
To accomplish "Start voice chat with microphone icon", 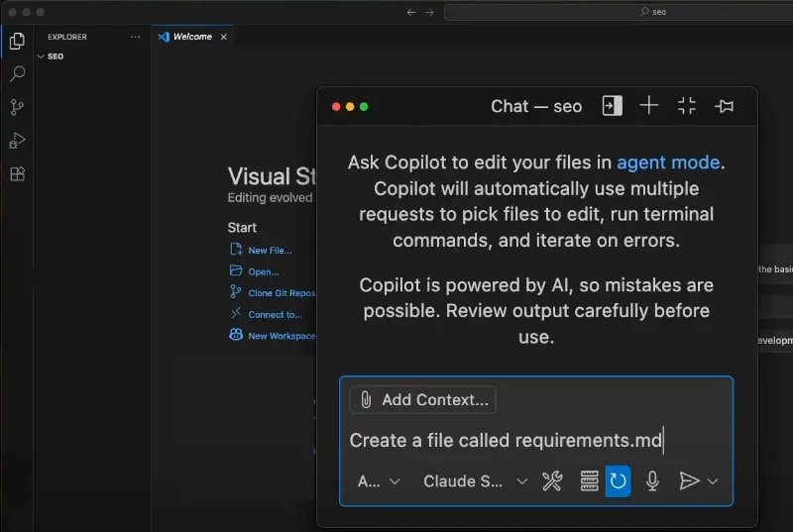I will 652,481.
